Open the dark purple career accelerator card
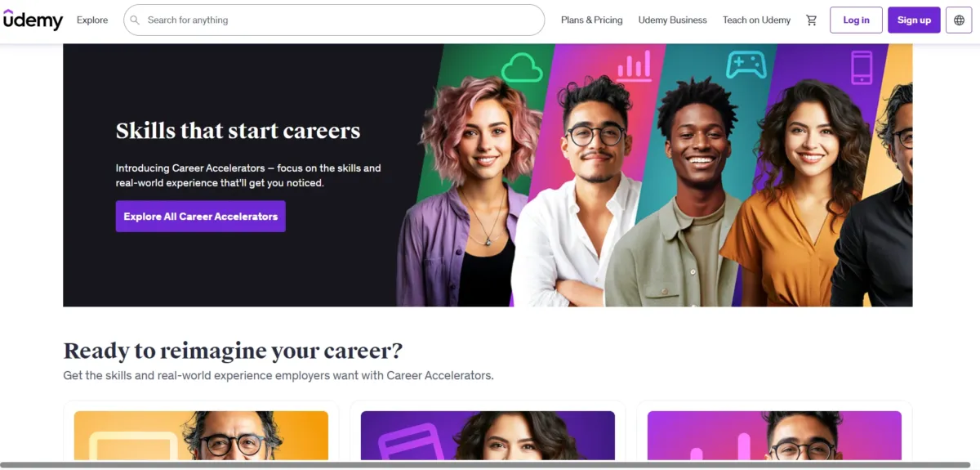This screenshot has height=470, width=980. (488, 435)
